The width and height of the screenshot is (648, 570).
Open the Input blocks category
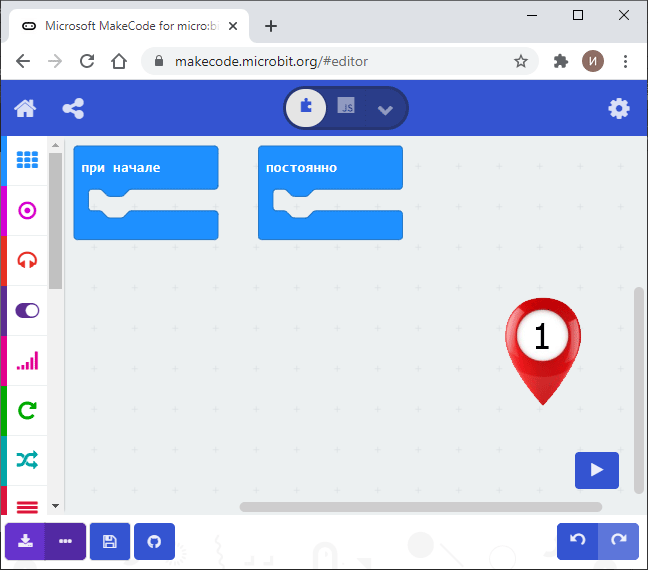coord(27,210)
